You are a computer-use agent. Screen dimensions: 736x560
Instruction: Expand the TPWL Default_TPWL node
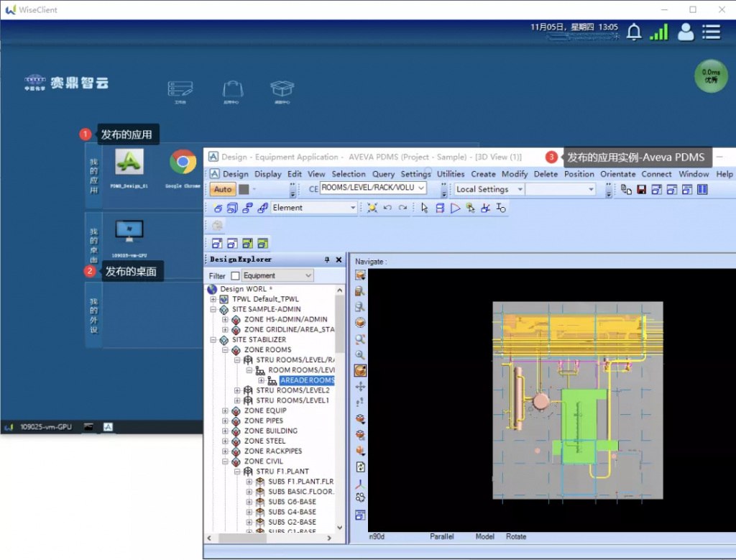[213, 299]
